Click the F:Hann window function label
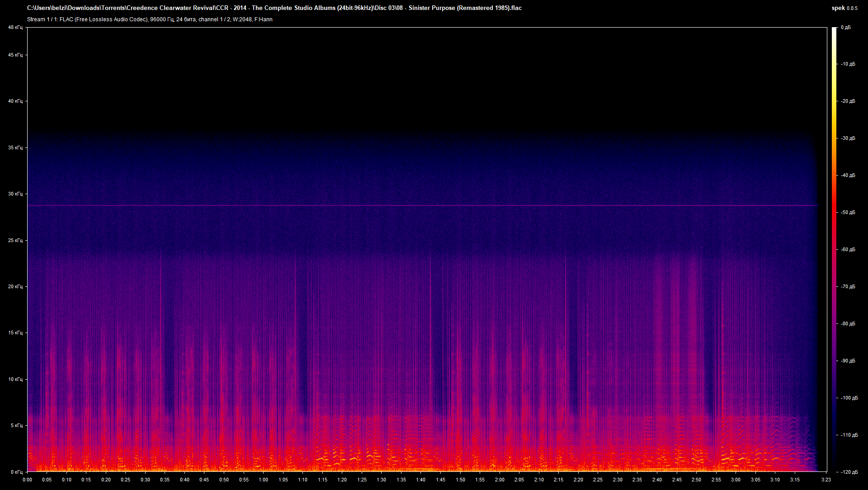The width and height of the screenshot is (868, 490). (x=264, y=19)
